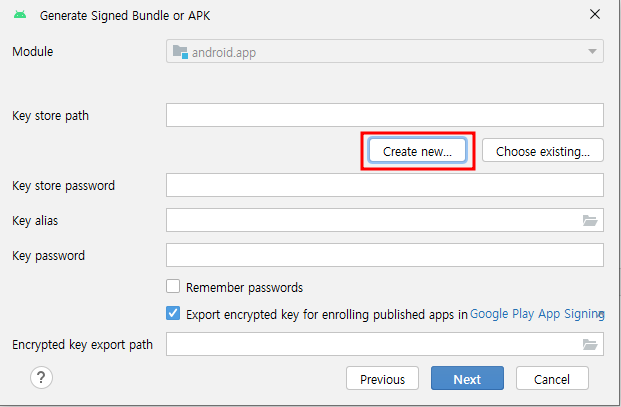Click the module folder icon beside android.app
621x407 pixels.
click(180, 51)
